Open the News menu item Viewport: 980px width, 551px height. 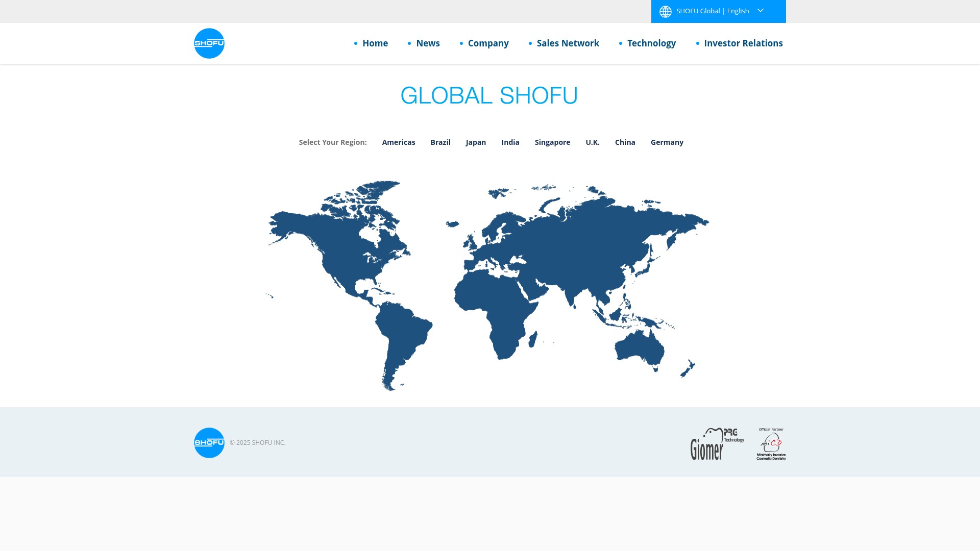pos(428,43)
